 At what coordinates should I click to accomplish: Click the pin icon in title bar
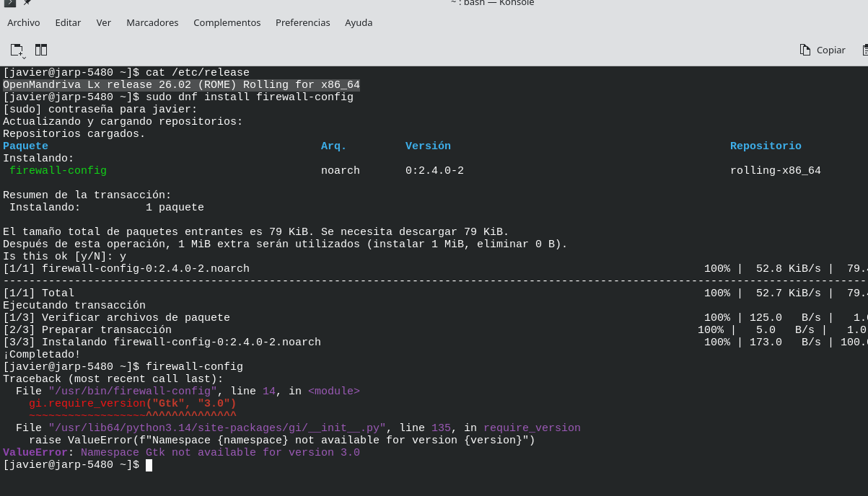coord(27,3)
